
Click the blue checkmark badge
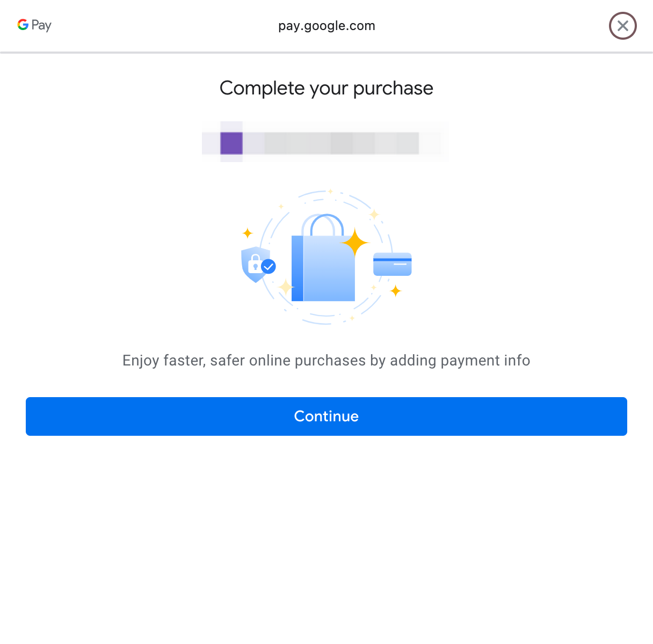coord(269,266)
